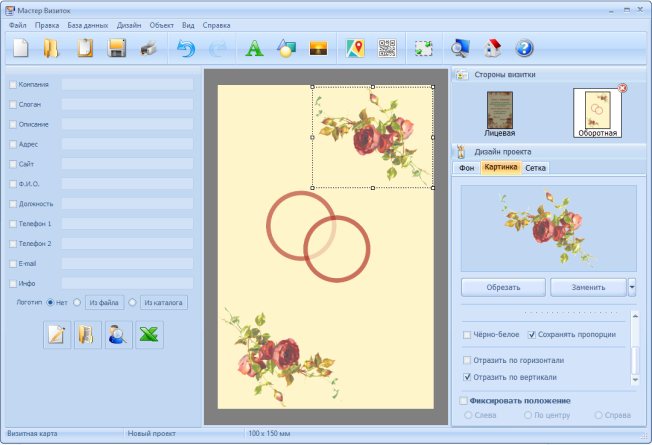Open the blue help question mark icon
This screenshot has height=445, width=652.
[524, 47]
